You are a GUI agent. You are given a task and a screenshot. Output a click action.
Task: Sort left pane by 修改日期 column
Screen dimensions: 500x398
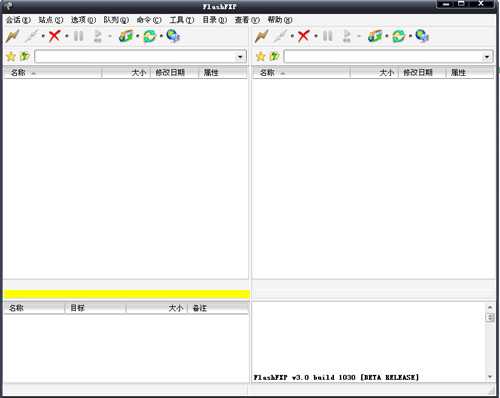tap(174, 72)
